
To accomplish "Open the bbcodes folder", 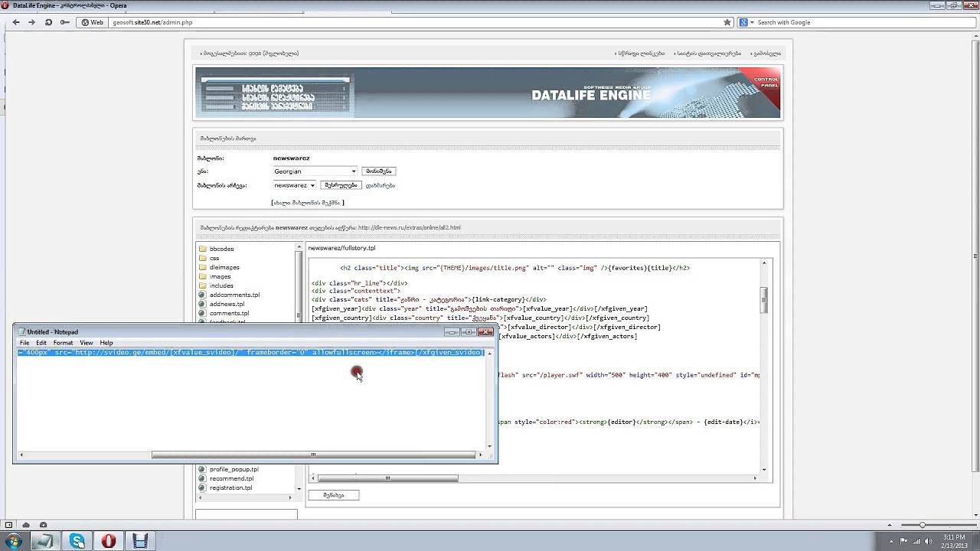I will click(x=221, y=249).
